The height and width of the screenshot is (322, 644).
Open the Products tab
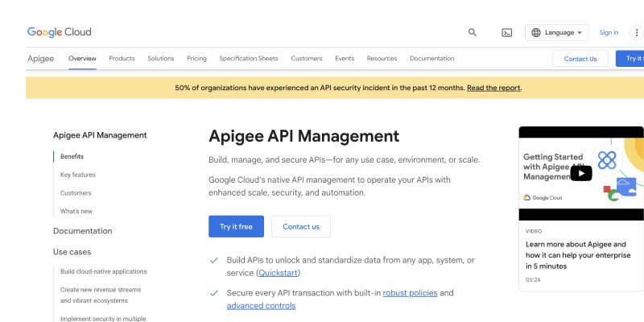click(122, 58)
